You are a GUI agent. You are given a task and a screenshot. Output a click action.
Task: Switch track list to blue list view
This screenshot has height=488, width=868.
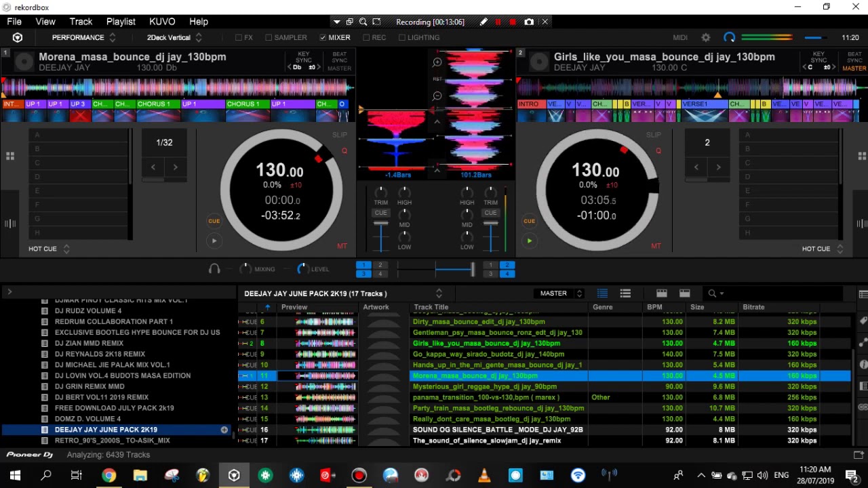click(x=602, y=293)
